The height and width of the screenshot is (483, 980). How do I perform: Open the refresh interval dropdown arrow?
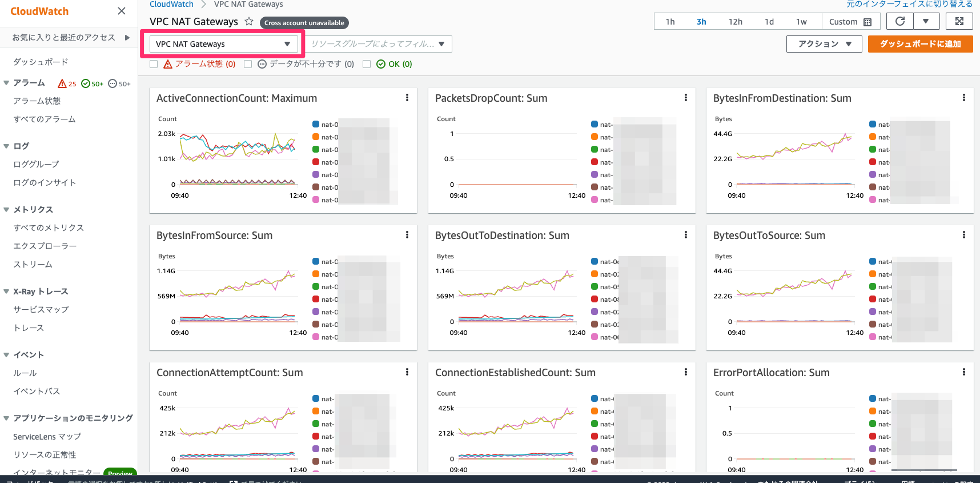click(x=926, y=21)
